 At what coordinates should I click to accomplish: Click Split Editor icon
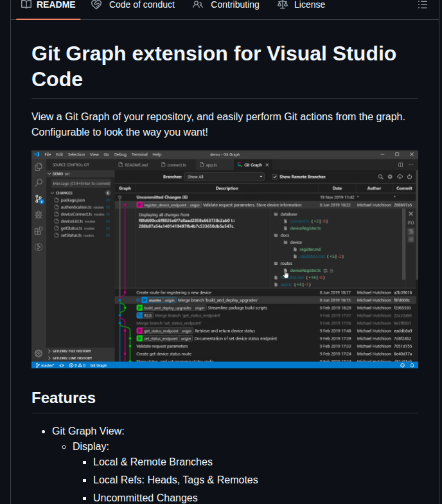point(401,165)
